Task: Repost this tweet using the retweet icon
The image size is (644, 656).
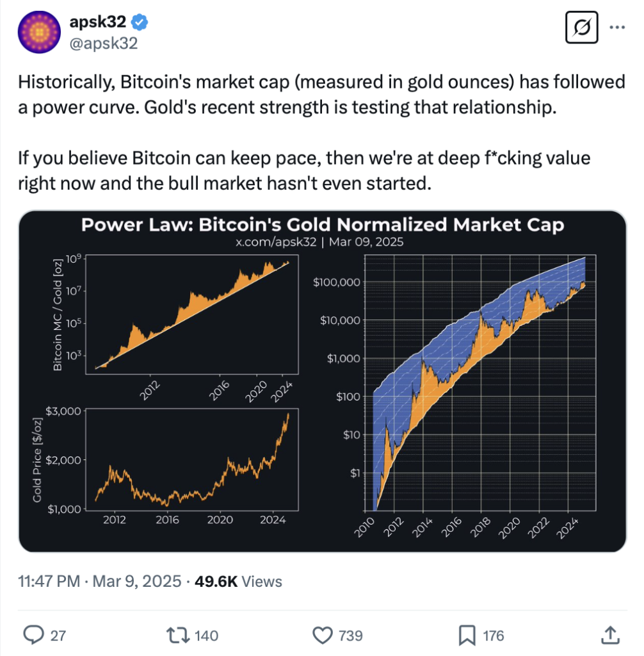Action: pyautogui.click(x=178, y=635)
